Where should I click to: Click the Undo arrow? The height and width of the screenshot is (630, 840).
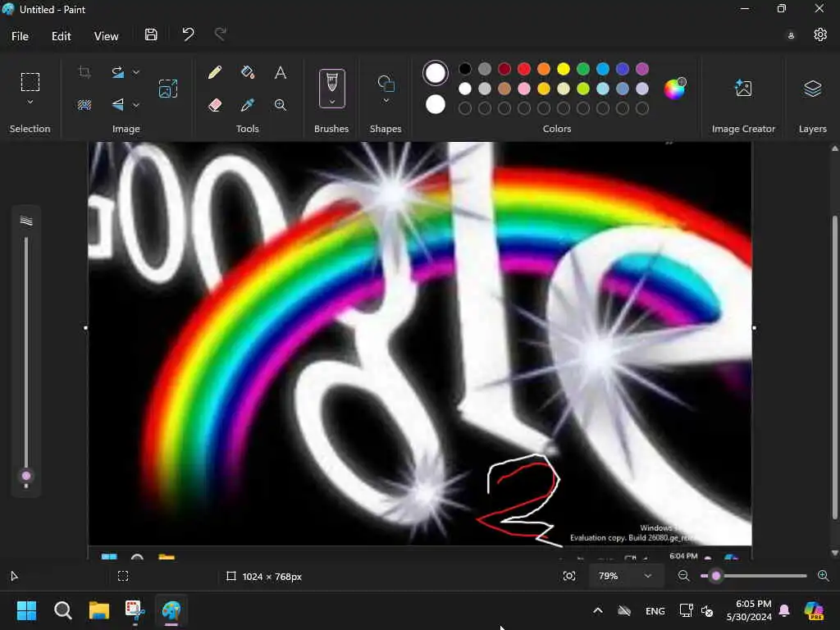[188, 35]
